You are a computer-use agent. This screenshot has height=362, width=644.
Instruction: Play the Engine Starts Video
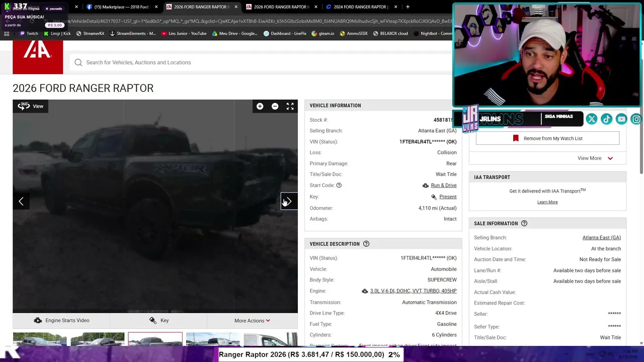coord(61,320)
